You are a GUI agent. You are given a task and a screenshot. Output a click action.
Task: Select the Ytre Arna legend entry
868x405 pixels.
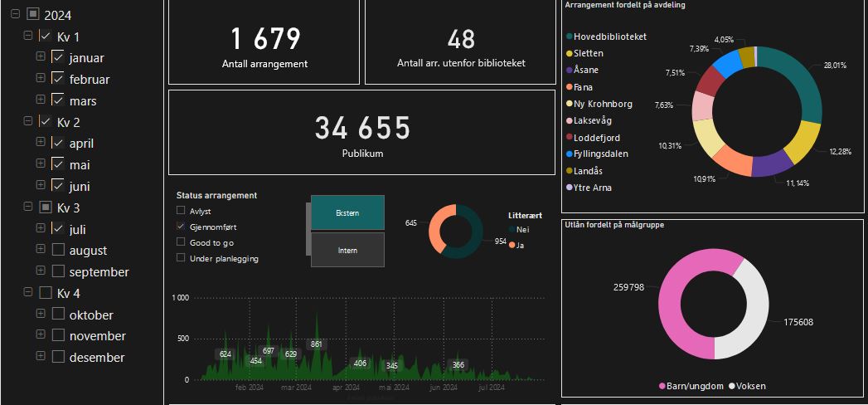(589, 188)
